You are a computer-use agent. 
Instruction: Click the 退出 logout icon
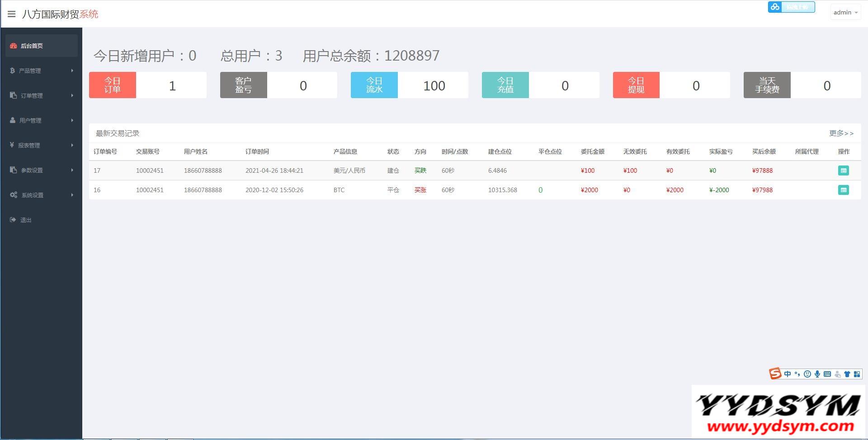coord(13,220)
